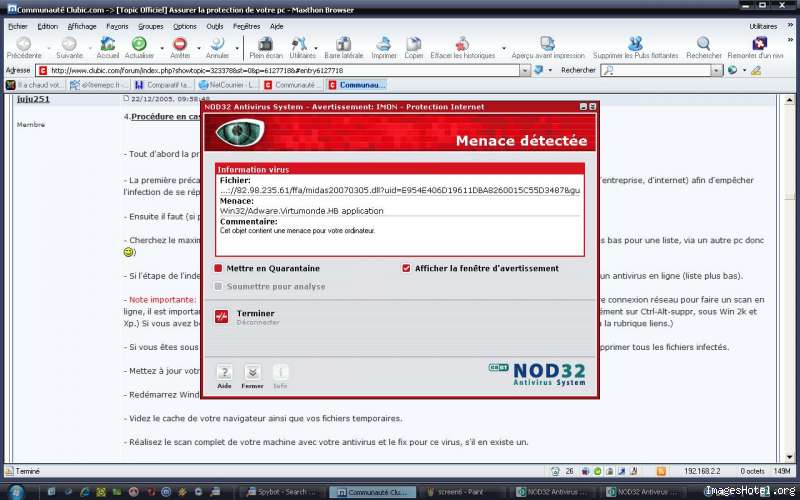The height and width of the screenshot is (500, 800).
Task: Open the Options menu
Action: [184, 26]
